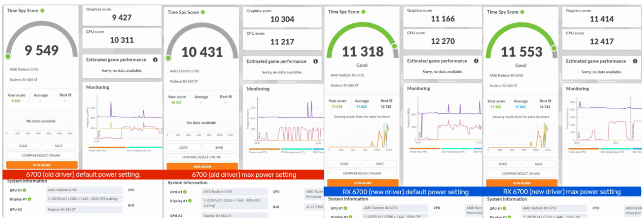644x224 pixels.
Task: Click verified checkmark beside 9 549 Time Spy Score
Action: 42,10
